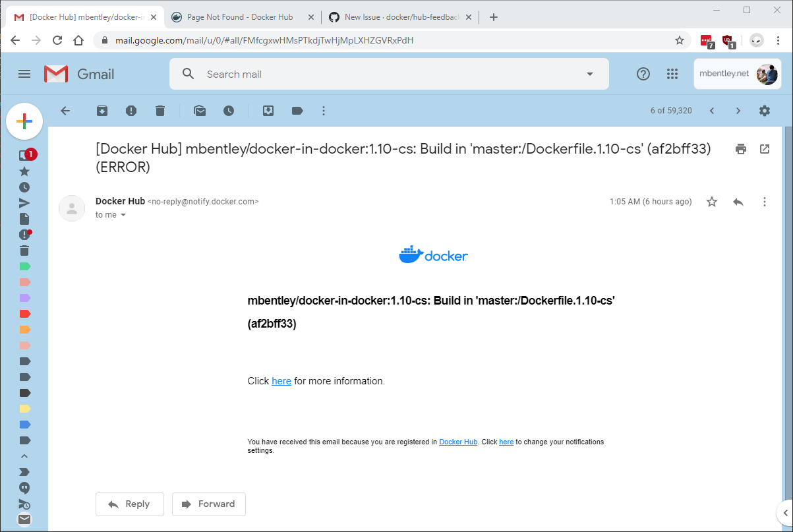793x532 pixels.
Task: Follow the 'here' link for more information
Action: (281, 381)
